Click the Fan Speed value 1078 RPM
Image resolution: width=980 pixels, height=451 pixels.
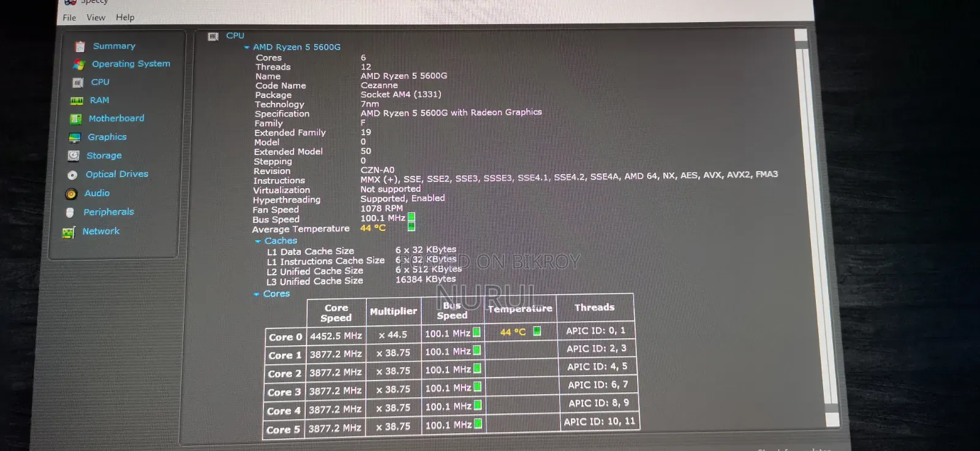click(382, 208)
